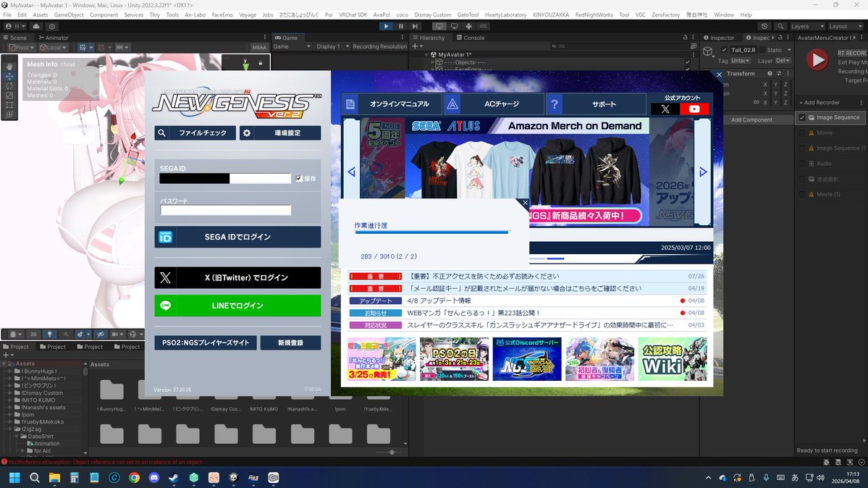
Task: Show next banner with right arrow
Action: (x=702, y=172)
